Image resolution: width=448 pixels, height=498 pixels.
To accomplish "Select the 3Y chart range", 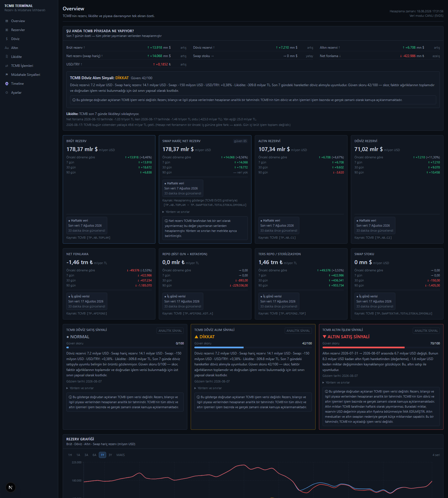I will [x=110, y=455].
